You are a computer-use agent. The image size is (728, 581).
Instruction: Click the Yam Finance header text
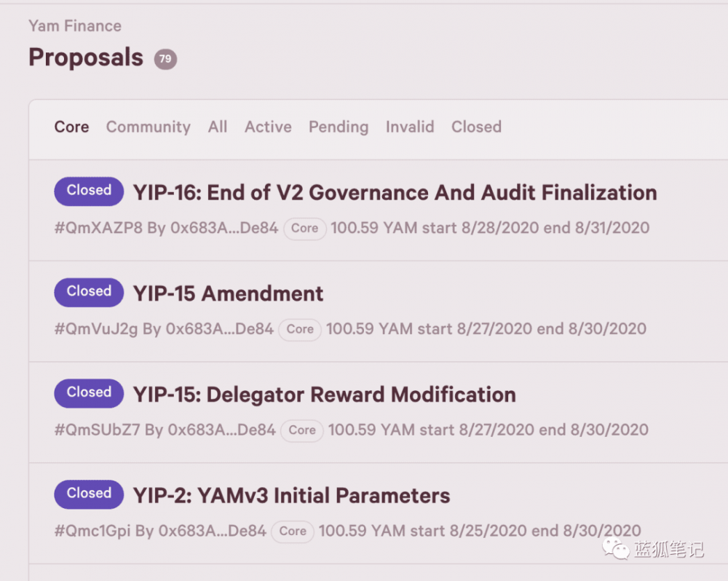(74, 25)
